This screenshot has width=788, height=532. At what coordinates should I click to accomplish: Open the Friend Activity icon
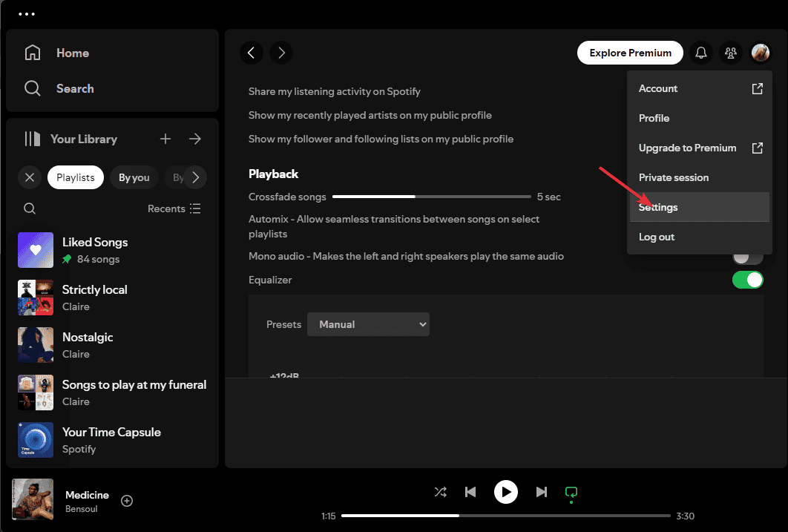[731, 53]
